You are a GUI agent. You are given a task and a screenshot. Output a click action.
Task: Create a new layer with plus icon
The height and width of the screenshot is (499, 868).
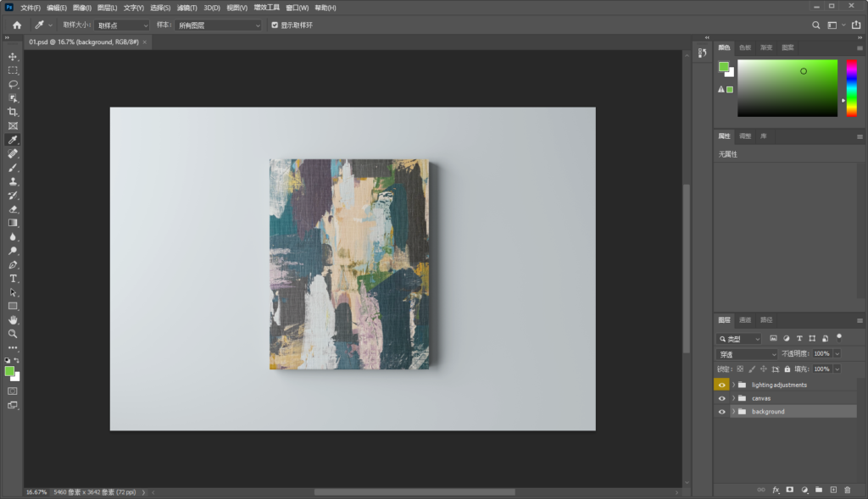tap(833, 490)
